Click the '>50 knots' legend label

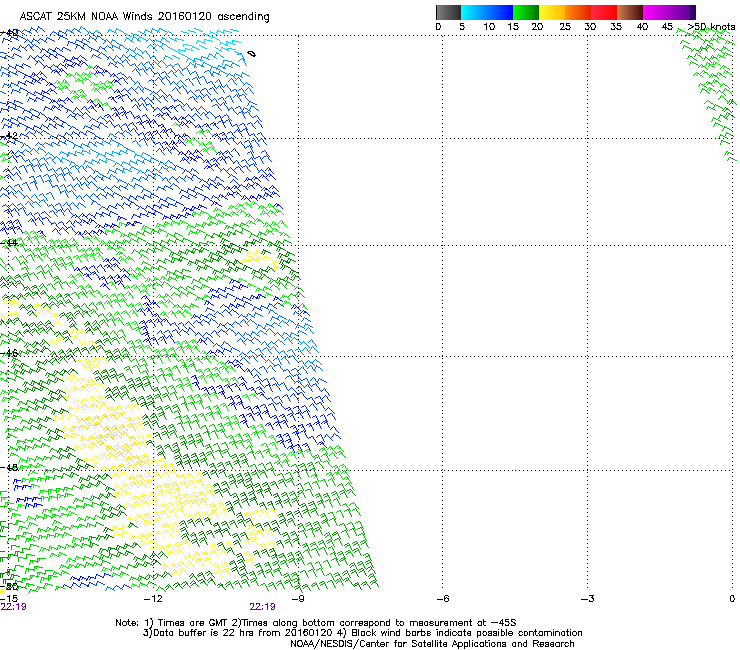(x=711, y=27)
